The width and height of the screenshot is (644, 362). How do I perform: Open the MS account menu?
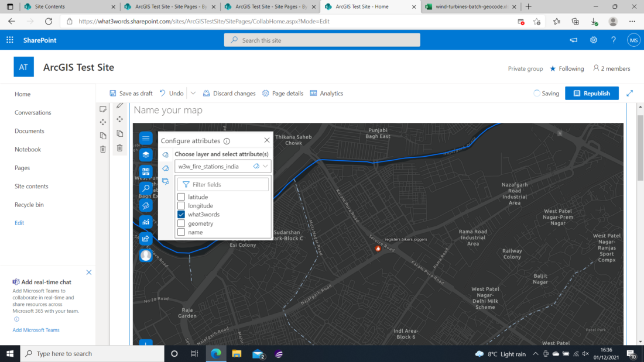pyautogui.click(x=633, y=40)
